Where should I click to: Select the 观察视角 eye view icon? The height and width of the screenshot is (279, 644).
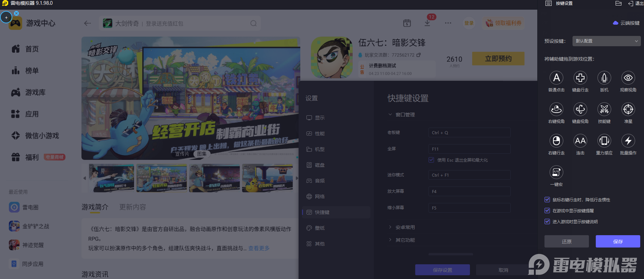pyautogui.click(x=628, y=78)
